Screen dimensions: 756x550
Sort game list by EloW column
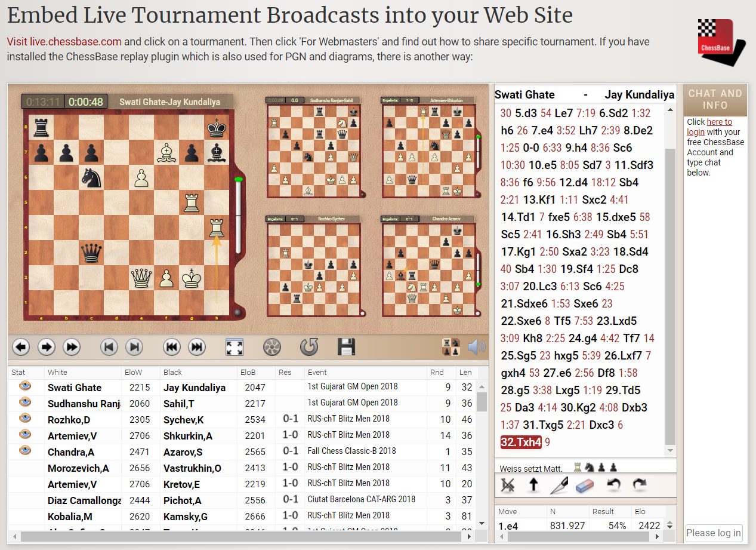pyautogui.click(x=133, y=373)
